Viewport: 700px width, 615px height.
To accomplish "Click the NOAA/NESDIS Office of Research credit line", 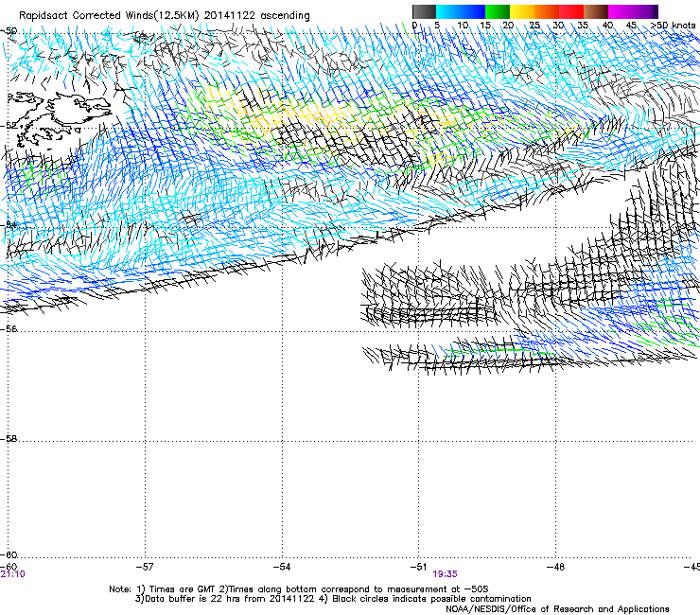I will point(557,609).
